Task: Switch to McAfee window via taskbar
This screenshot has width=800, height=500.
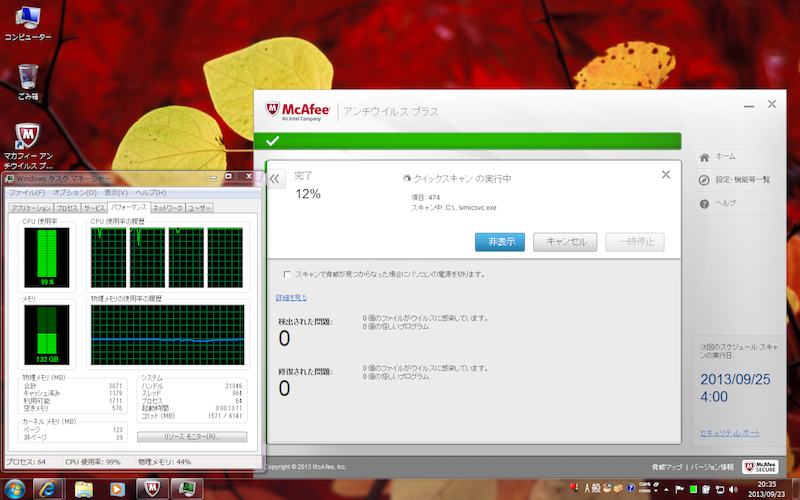Action: [x=152, y=489]
